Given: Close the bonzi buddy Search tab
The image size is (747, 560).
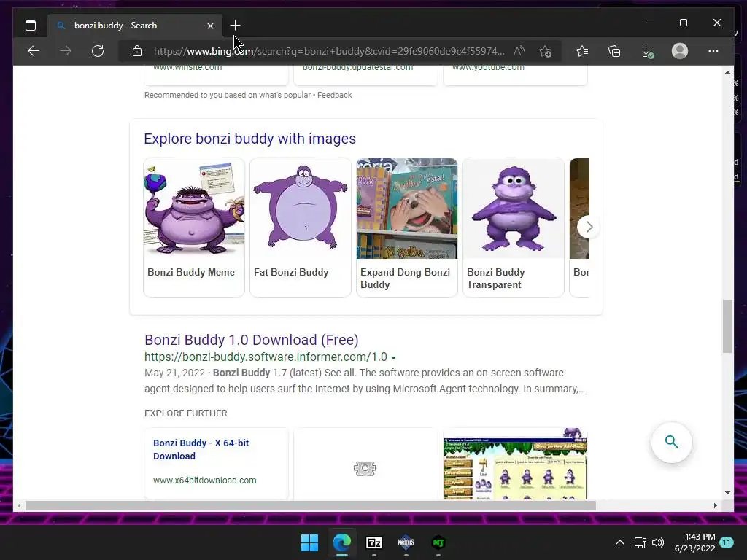Looking at the screenshot, I should coord(210,26).
